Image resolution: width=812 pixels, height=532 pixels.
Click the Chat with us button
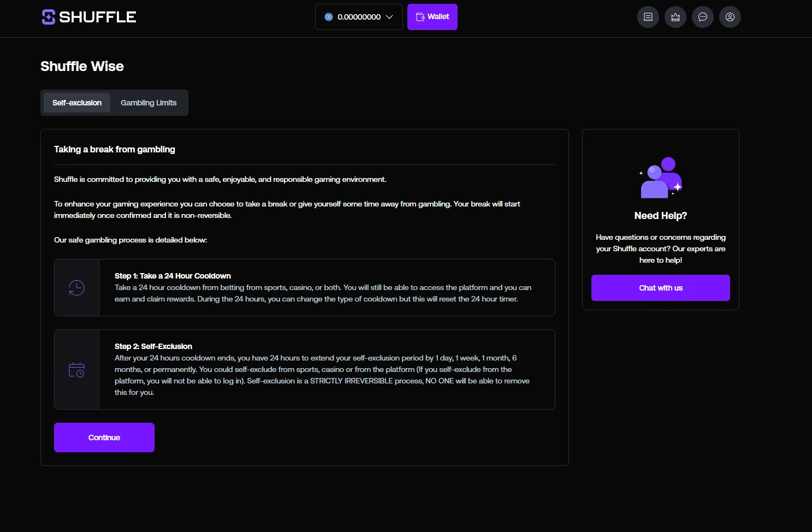[661, 288]
